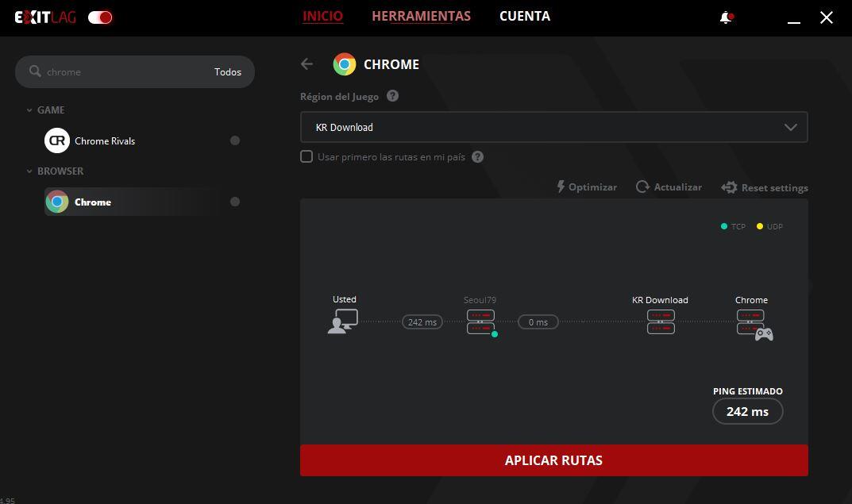
Task: Toggle Chrome Rivals status dot
Action: pyautogui.click(x=235, y=140)
